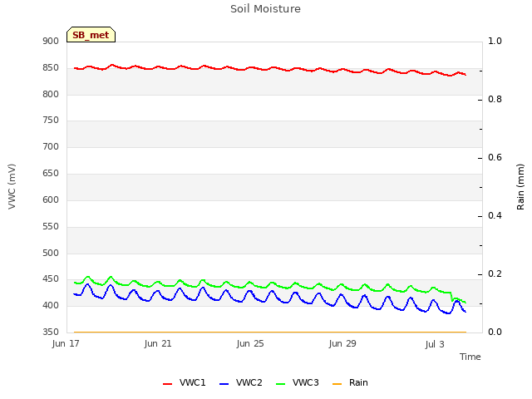The height and width of the screenshot is (399, 532).
Task: Toggle the VWC3 series in the legend
Action: (x=298, y=382)
